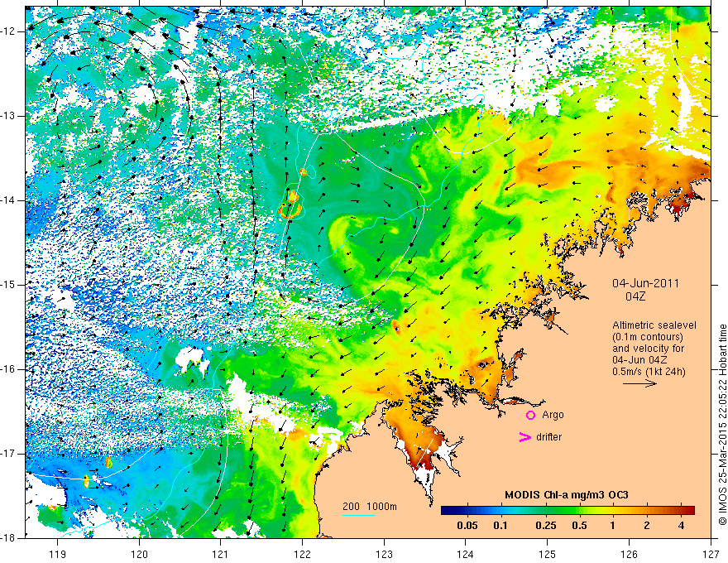Click the '120' longitude axis label
Screen dimensions: 728x563
pyautogui.click(x=139, y=555)
